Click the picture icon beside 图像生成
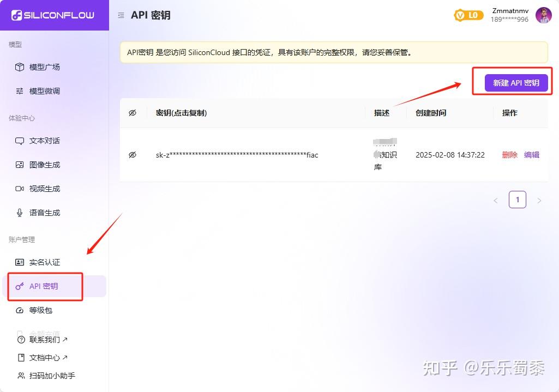Screen dimensions: 559x392 [x=20, y=165]
